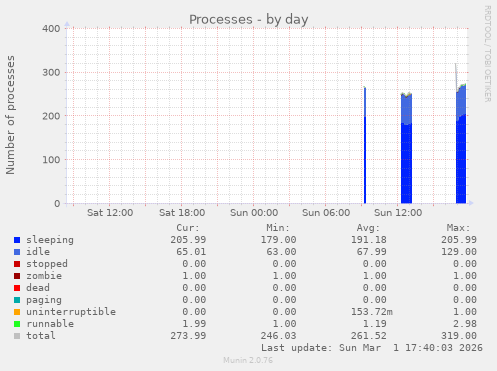Click the 'zombie' legend label

[x=44, y=276]
